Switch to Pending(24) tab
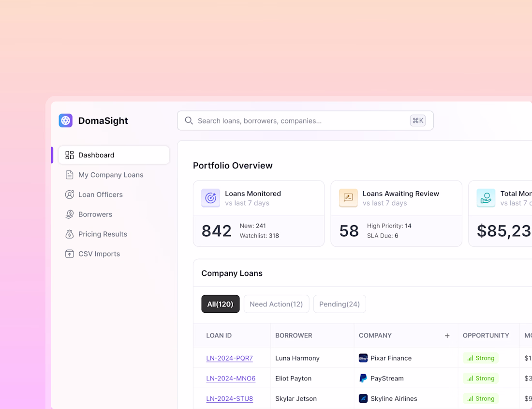This screenshot has width=532, height=409. point(340,304)
